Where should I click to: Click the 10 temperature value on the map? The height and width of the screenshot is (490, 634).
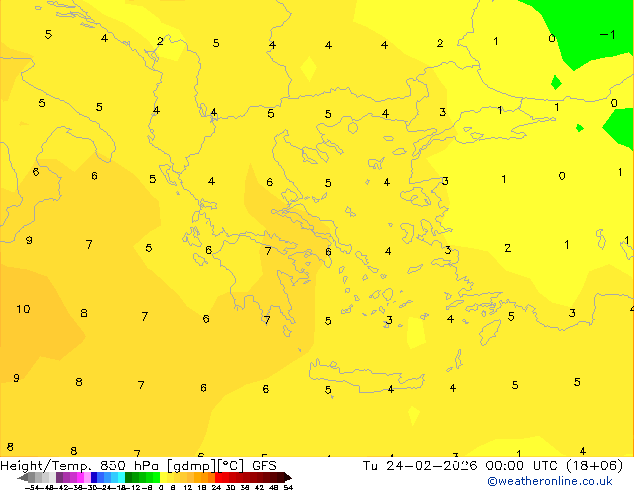pos(23,309)
